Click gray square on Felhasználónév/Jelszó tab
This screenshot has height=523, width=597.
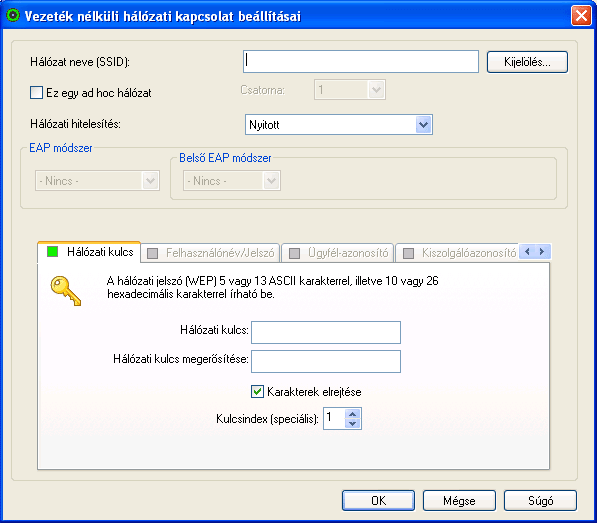(152, 253)
